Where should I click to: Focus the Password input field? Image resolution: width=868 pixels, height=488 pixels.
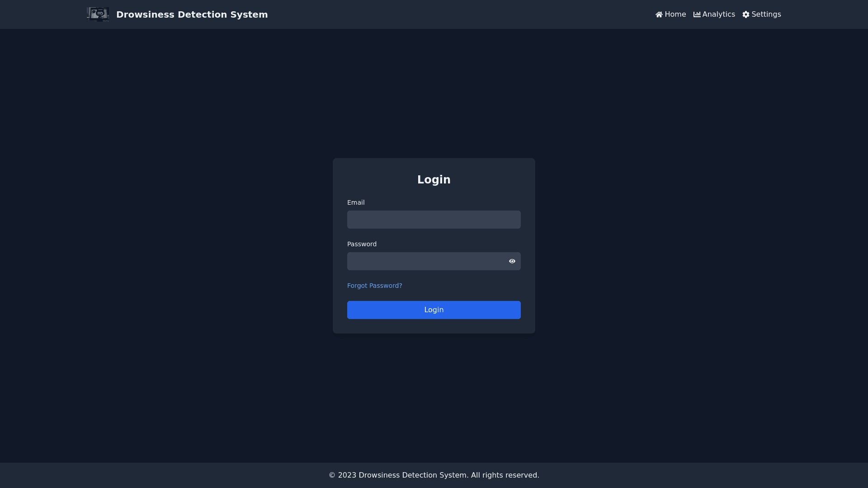(425, 261)
